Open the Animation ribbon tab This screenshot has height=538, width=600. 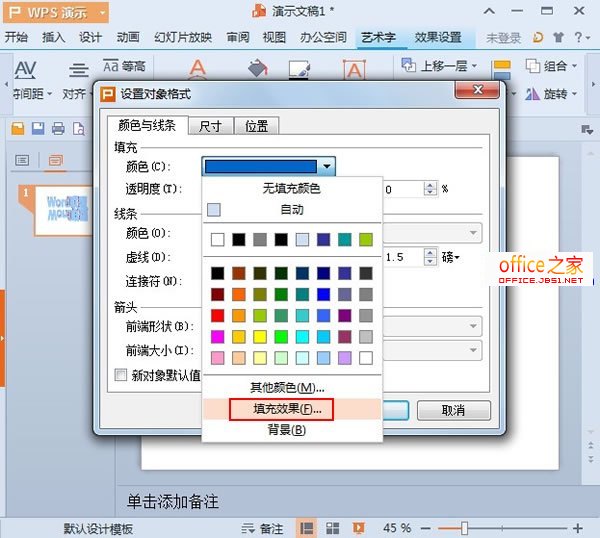coord(128,37)
